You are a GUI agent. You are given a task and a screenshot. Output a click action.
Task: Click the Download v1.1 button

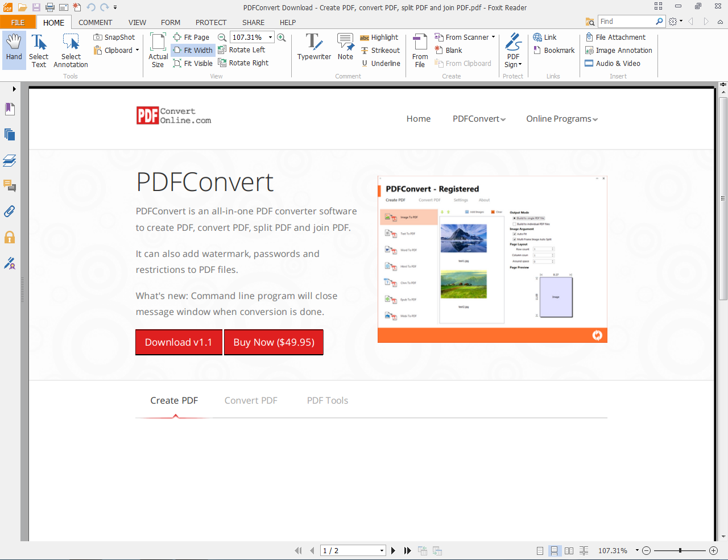pyautogui.click(x=179, y=342)
